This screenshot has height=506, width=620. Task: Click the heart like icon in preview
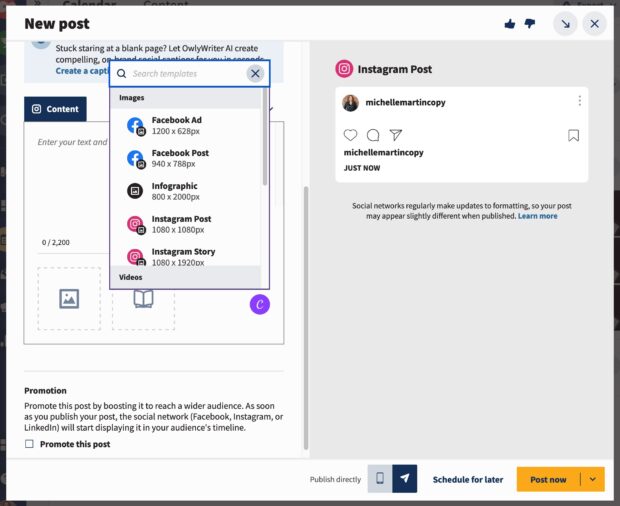tap(350, 135)
